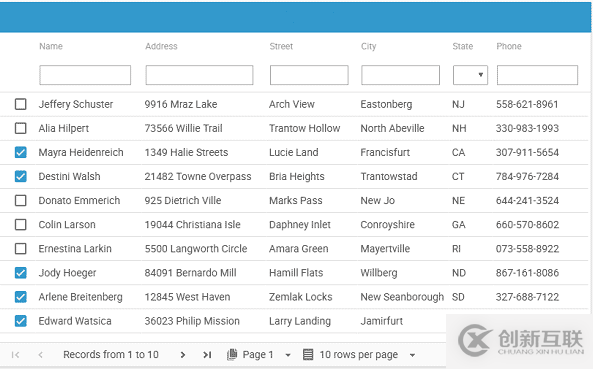Open the Page 1 selector dropdown
The height and width of the screenshot is (369, 593).
coord(288,355)
